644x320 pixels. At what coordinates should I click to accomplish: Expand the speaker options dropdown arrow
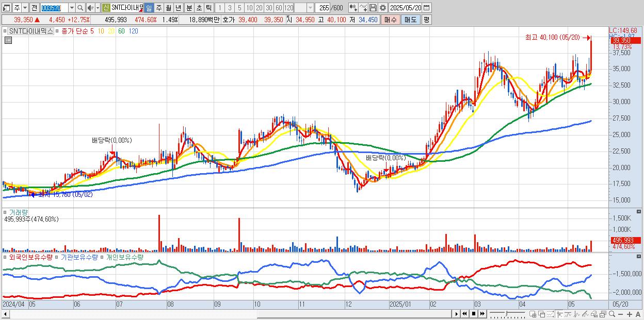pyautogui.click(x=98, y=8)
